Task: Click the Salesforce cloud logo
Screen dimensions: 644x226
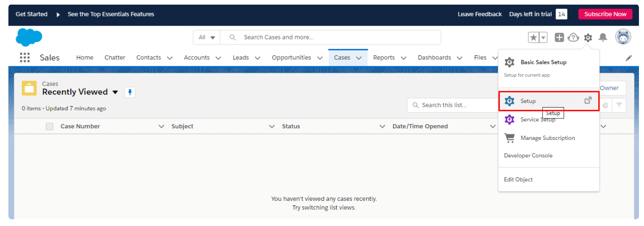Action: (29, 37)
